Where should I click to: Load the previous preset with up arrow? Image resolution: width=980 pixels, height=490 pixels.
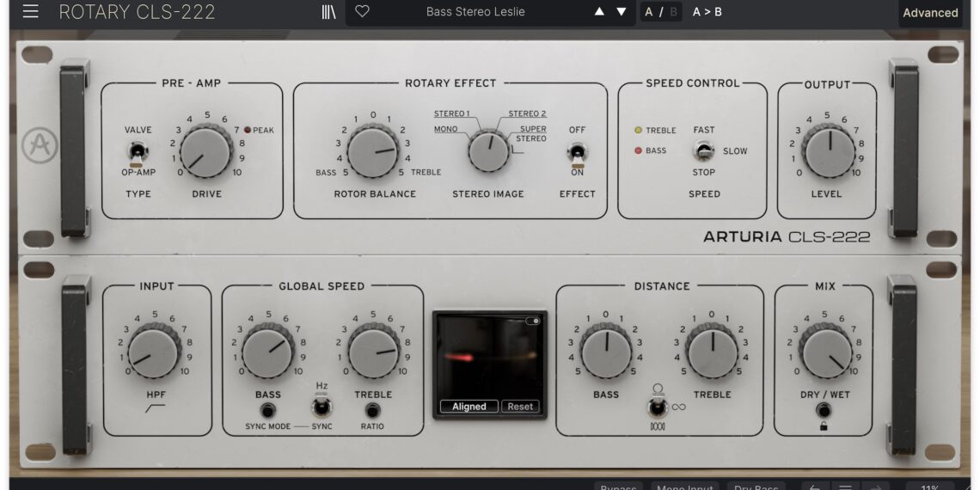(x=599, y=12)
